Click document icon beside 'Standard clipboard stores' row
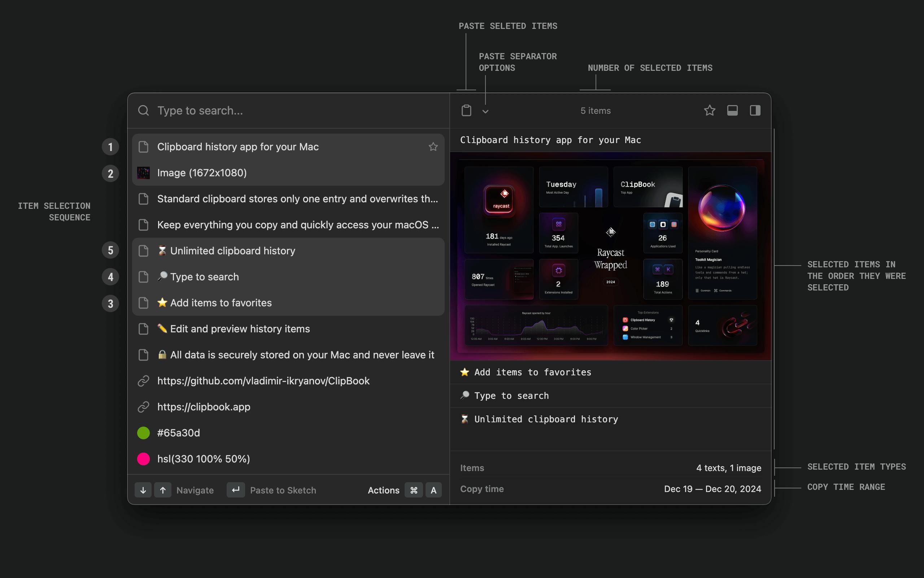This screenshot has width=924, height=578. [144, 199]
